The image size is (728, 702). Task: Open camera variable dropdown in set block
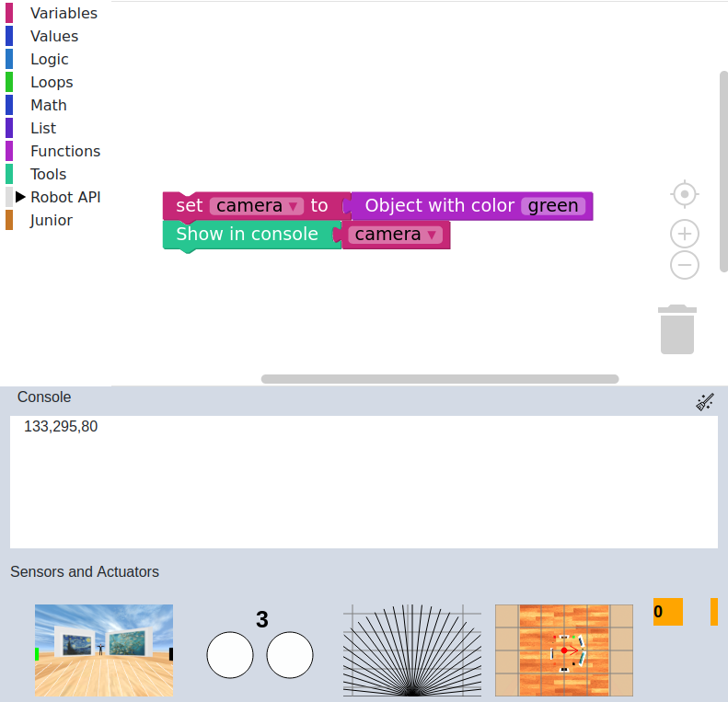256,206
